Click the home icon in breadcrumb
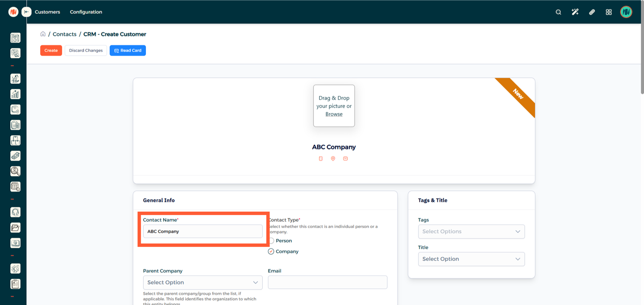This screenshot has width=644, height=305. point(43,34)
